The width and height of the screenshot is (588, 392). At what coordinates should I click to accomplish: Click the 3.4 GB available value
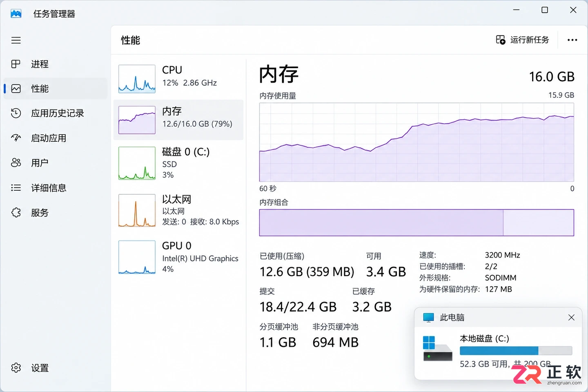[x=386, y=272]
